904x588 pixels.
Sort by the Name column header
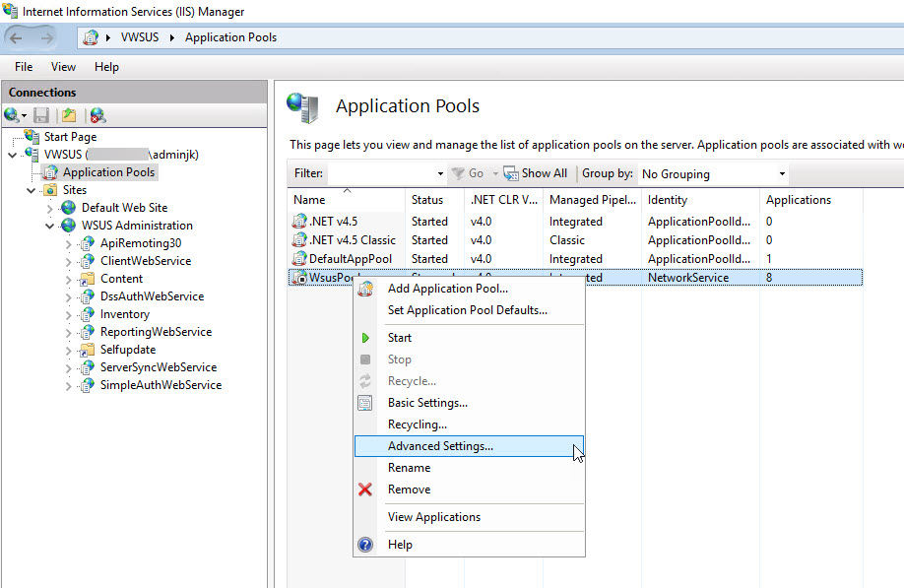pos(347,200)
